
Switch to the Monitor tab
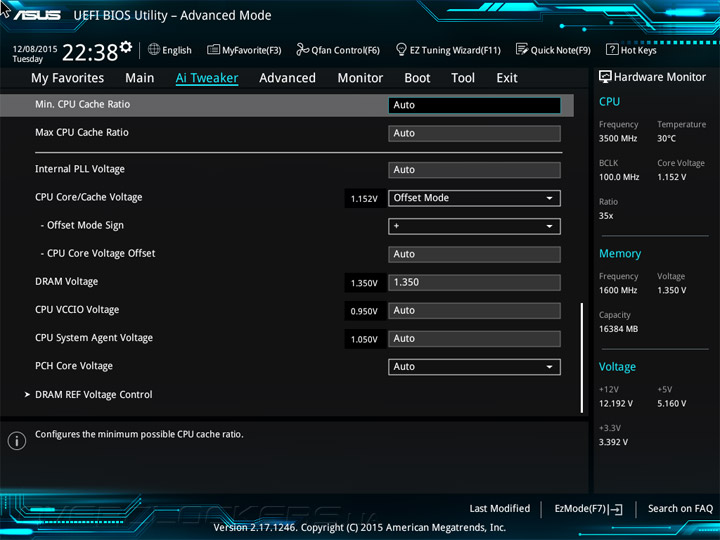pyautogui.click(x=360, y=78)
